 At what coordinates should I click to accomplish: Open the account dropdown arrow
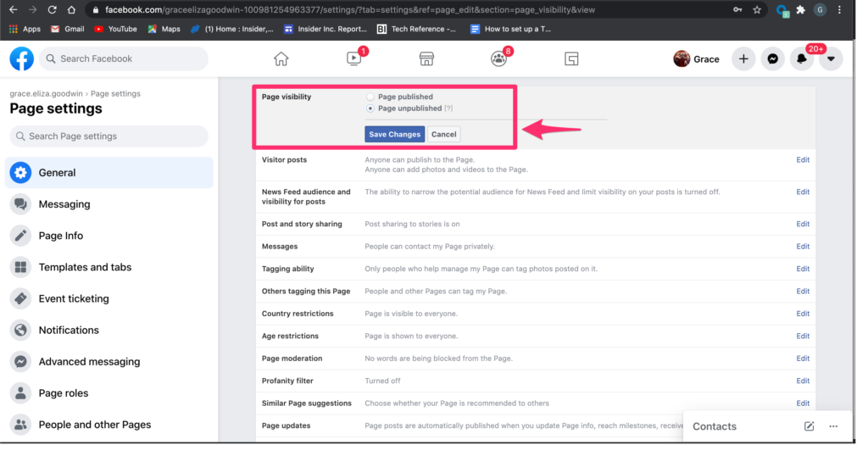tap(831, 58)
